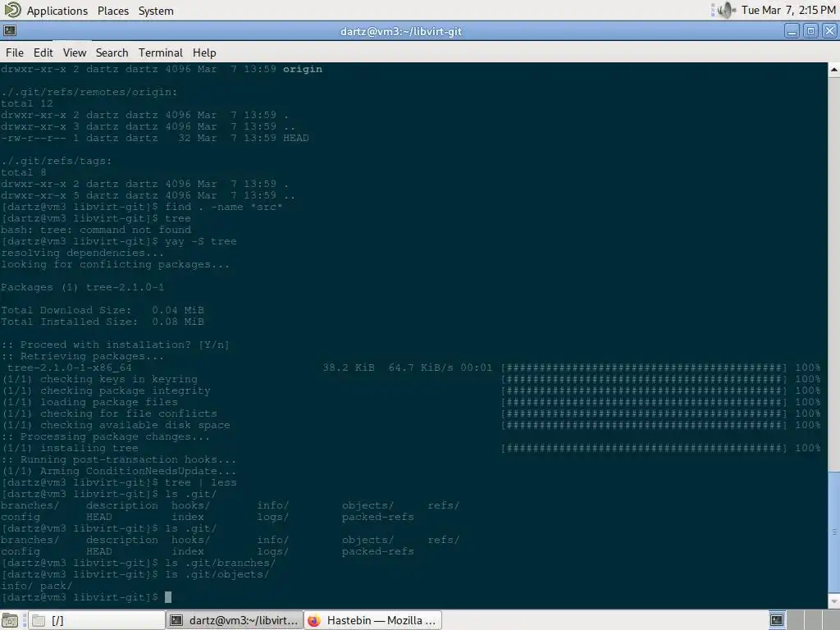Viewport: 840px width, 630px height.
Task: Close the terminal window
Action: point(829,31)
